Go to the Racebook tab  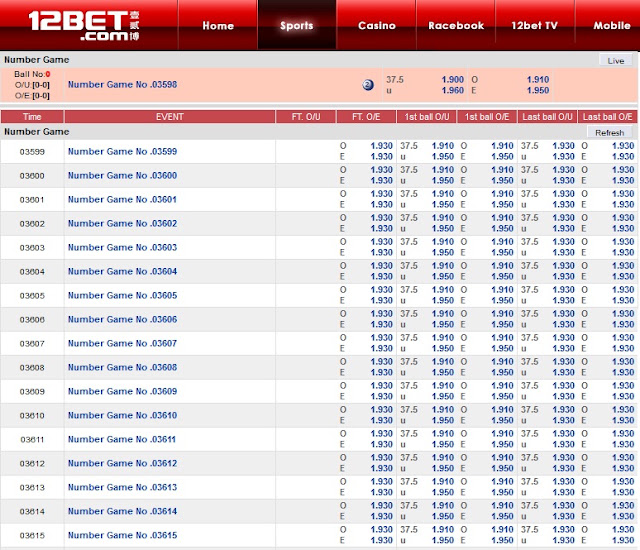pos(456,25)
